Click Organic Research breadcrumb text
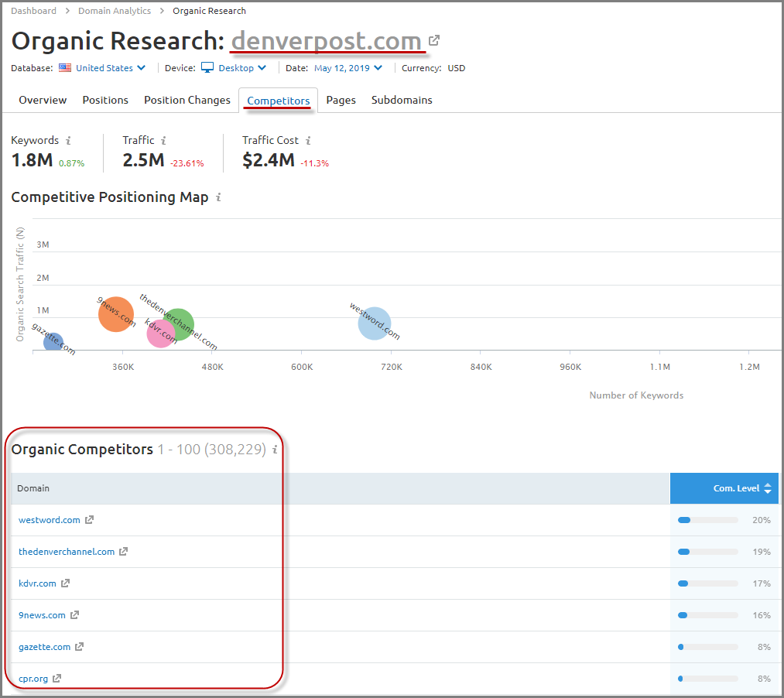 pos(209,11)
